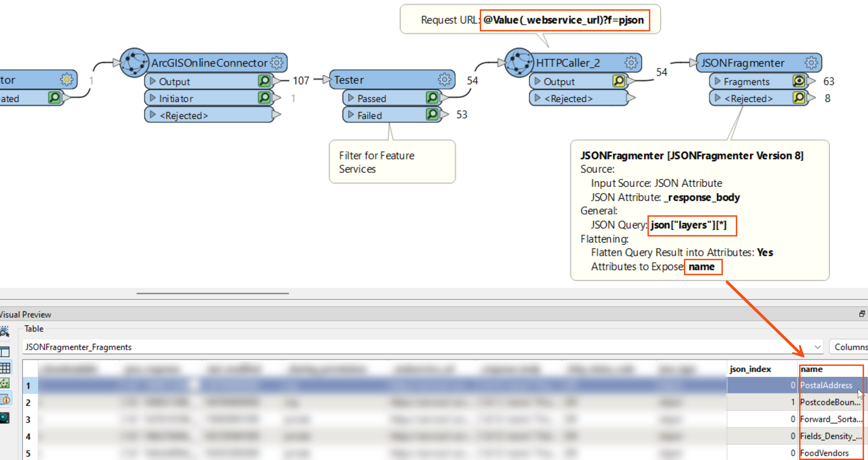Viewport: 868px width, 460px height.
Task: Click ArcGISOnlineConnector Rejected output connector arrow
Action: tap(276, 115)
